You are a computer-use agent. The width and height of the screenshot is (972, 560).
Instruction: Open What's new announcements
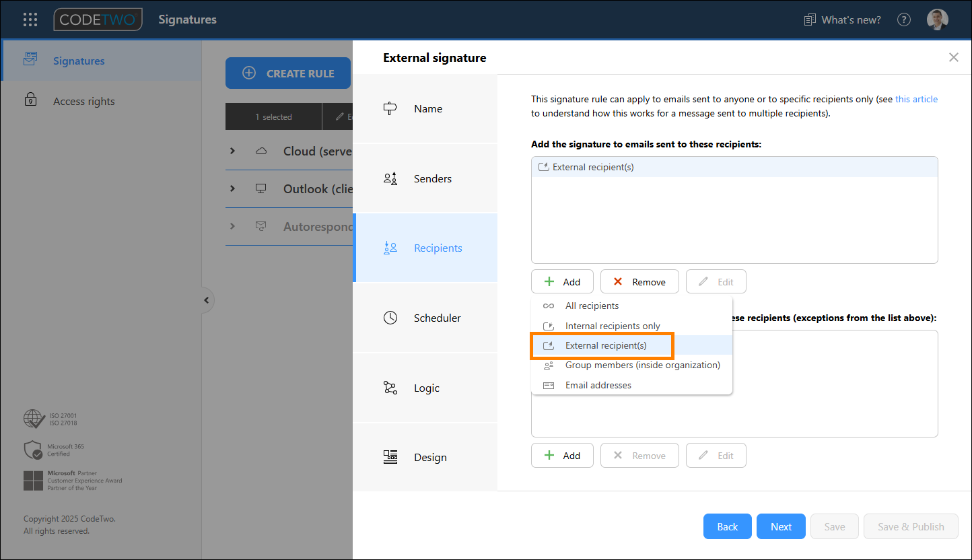(x=843, y=20)
